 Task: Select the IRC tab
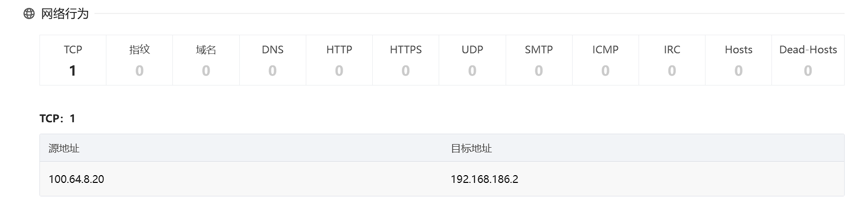[x=672, y=60]
